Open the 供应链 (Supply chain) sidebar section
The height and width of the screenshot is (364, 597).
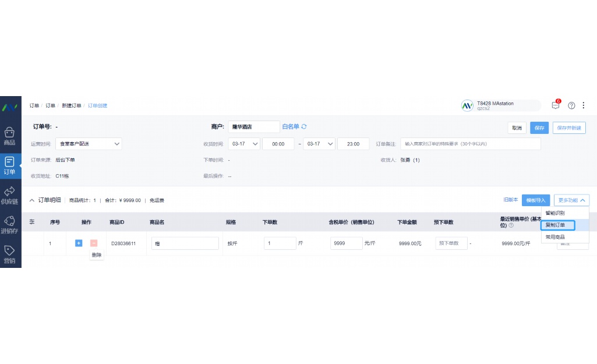click(10, 195)
